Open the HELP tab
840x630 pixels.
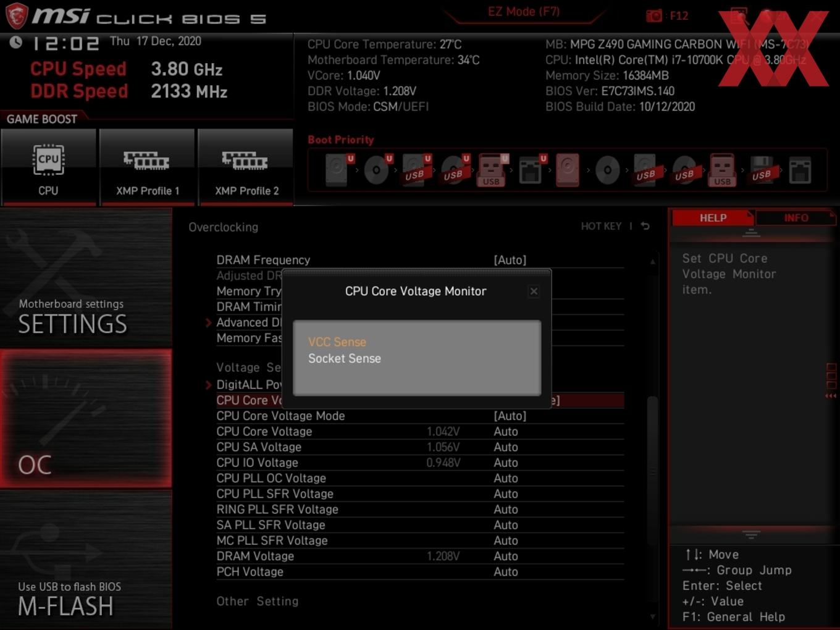713,217
